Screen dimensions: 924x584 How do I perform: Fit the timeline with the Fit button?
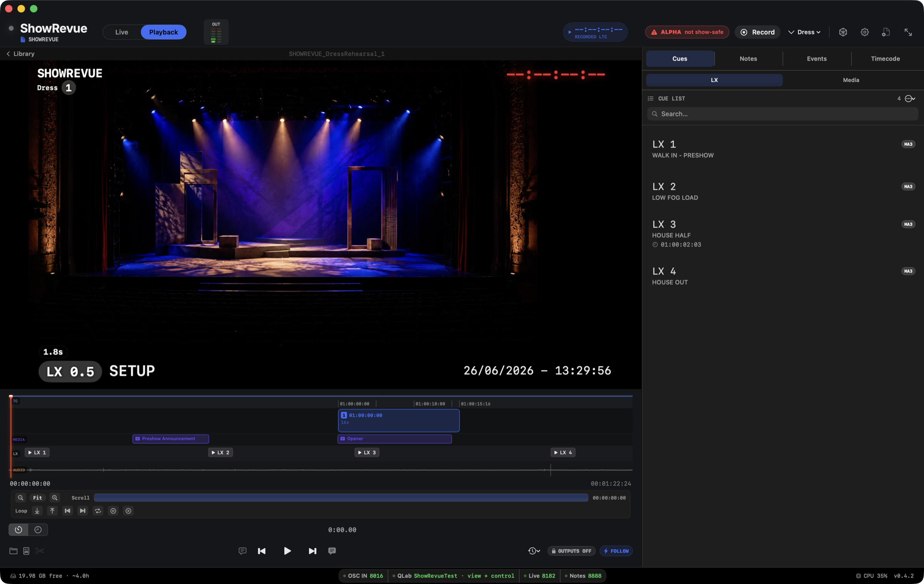click(x=37, y=498)
